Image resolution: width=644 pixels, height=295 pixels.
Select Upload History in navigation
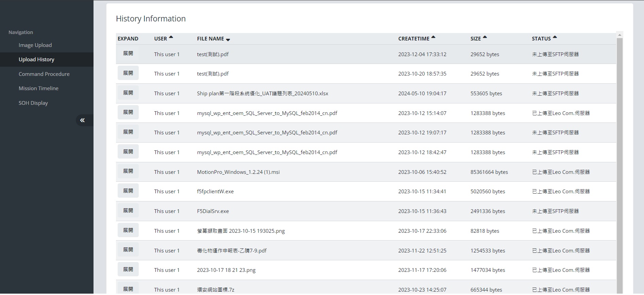click(36, 60)
